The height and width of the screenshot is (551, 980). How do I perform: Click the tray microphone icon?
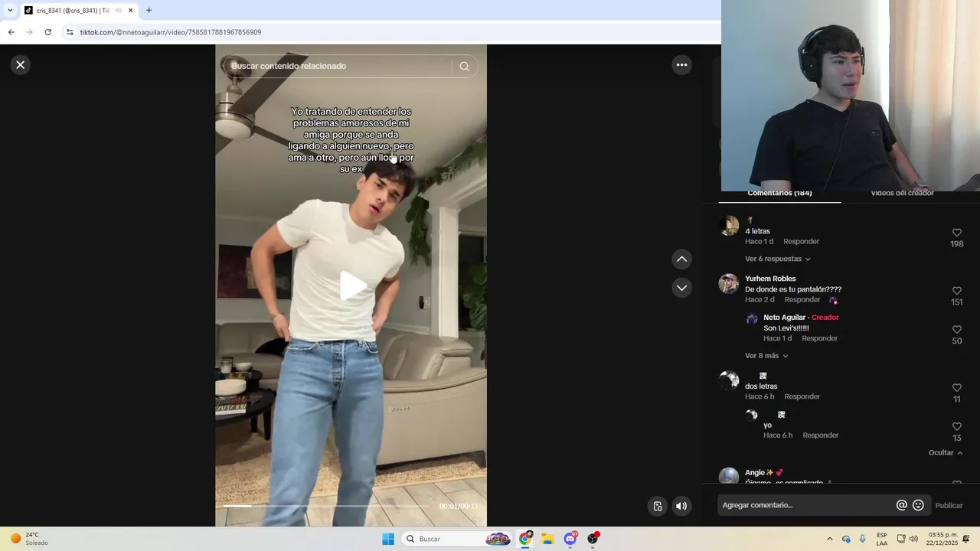pyautogui.click(x=863, y=539)
